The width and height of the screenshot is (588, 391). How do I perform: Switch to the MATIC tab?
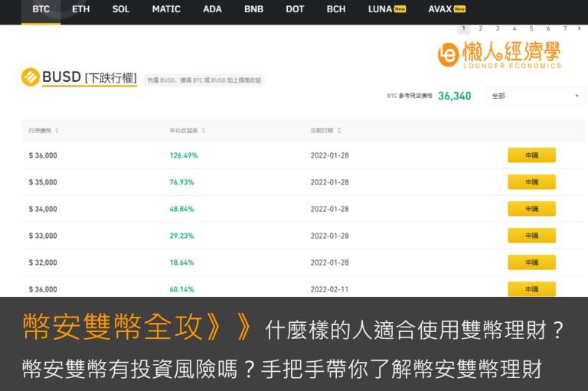(166, 9)
